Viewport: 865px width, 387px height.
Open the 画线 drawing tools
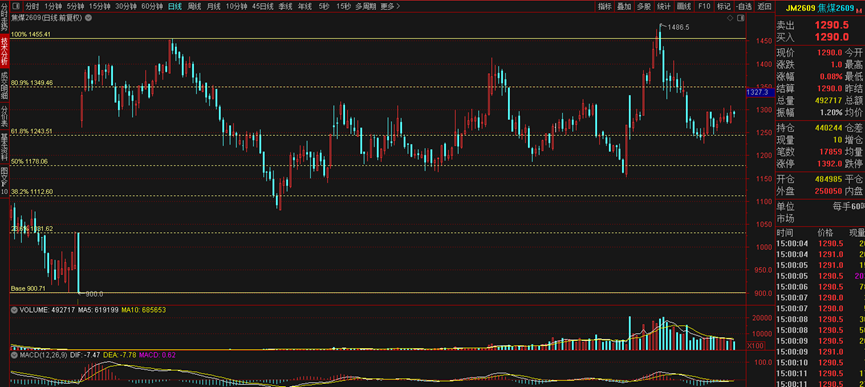click(684, 7)
